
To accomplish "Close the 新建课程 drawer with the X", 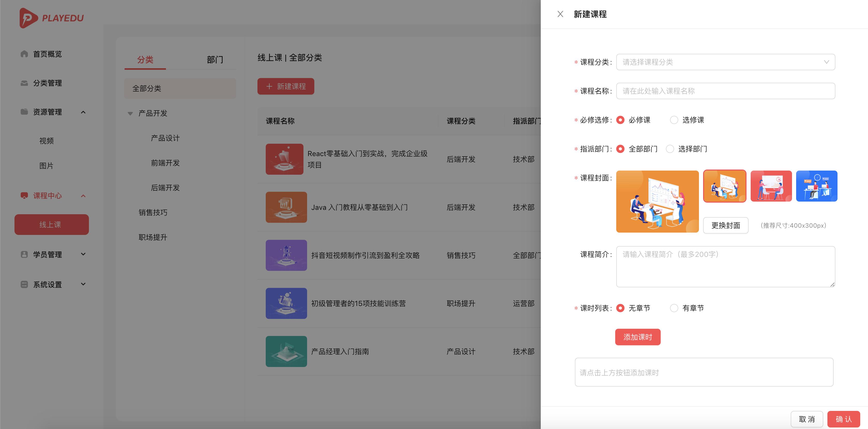I will (x=560, y=14).
